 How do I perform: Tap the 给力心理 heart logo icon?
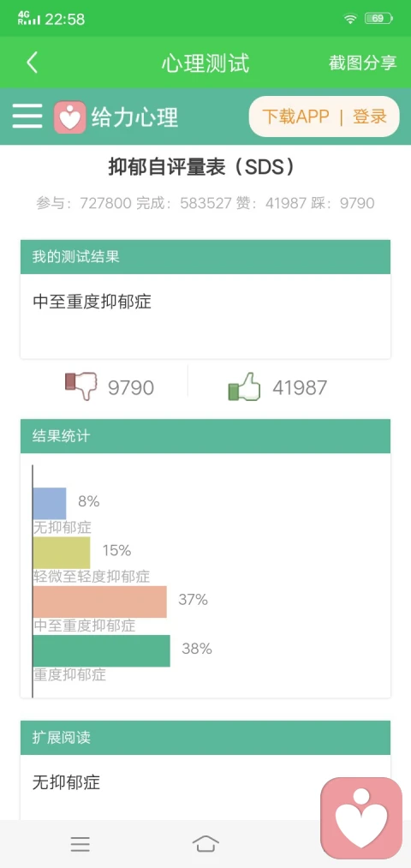(x=69, y=117)
